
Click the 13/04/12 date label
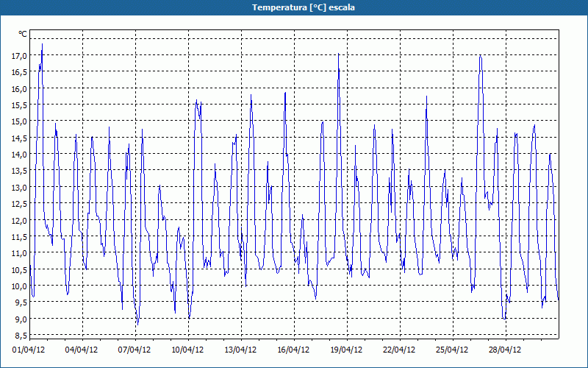[240, 350]
